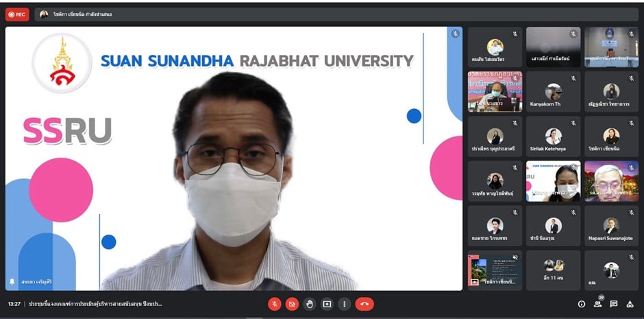Open the chat messages panel
This screenshot has height=319, width=644.
[x=614, y=304]
